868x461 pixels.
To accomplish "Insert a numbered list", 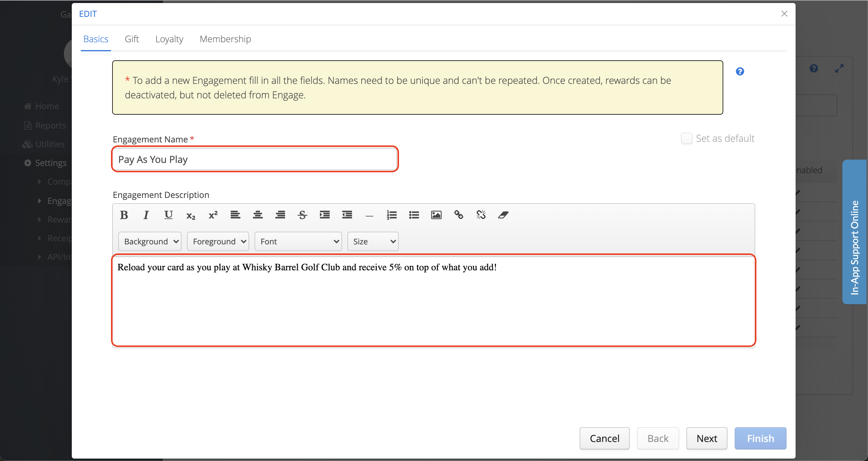I will coord(391,215).
